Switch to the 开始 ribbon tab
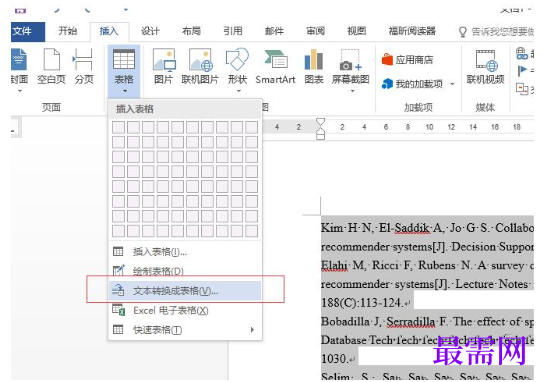Viewport: 545px width, 382px height. tap(67, 31)
